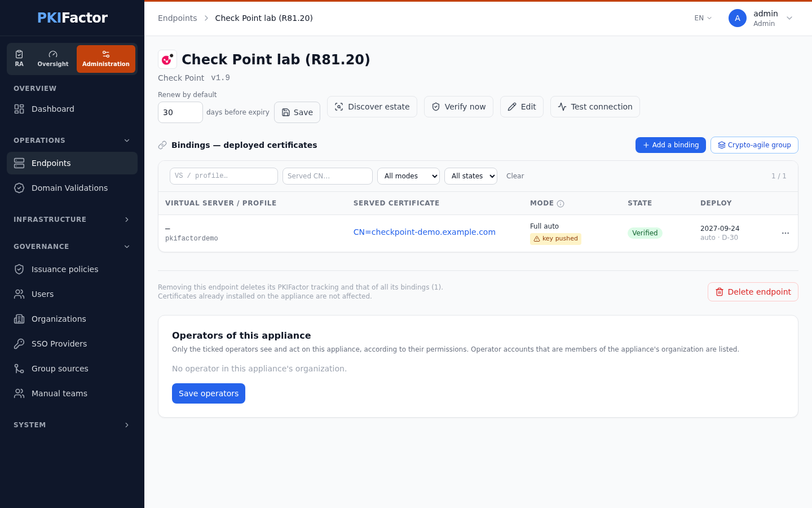This screenshot has height=508, width=812.
Task: Open SSO Providers page
Action: coord(72,344)
